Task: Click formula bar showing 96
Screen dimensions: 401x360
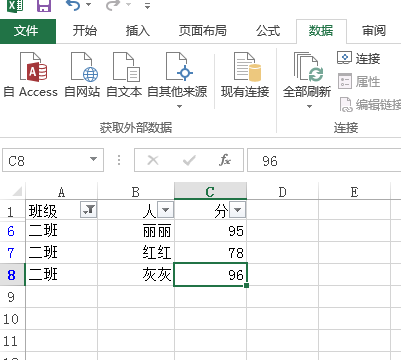Action: (324, 160)
